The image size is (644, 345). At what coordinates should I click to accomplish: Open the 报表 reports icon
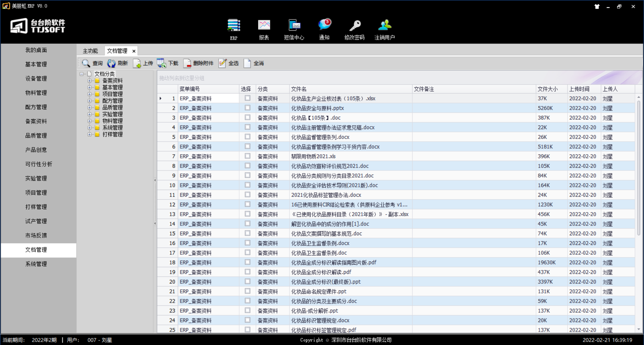tap(264, 26)
